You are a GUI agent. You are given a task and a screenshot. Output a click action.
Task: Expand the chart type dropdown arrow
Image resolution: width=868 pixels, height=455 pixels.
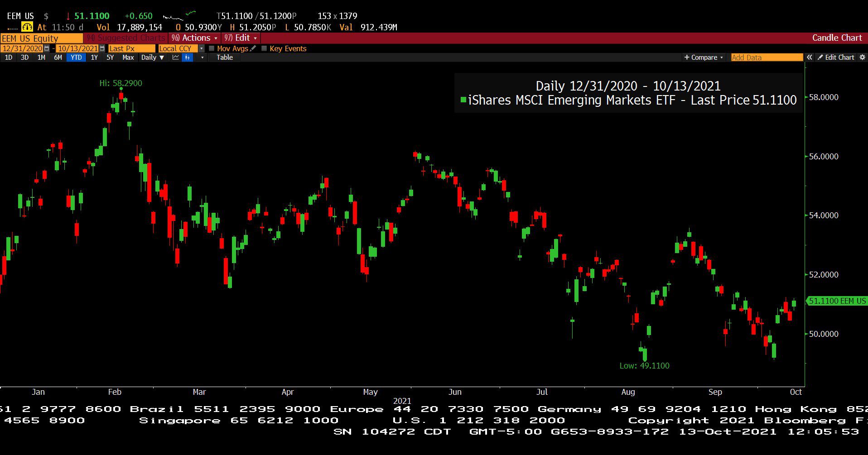pyautogui.click(x=202, y=57)
